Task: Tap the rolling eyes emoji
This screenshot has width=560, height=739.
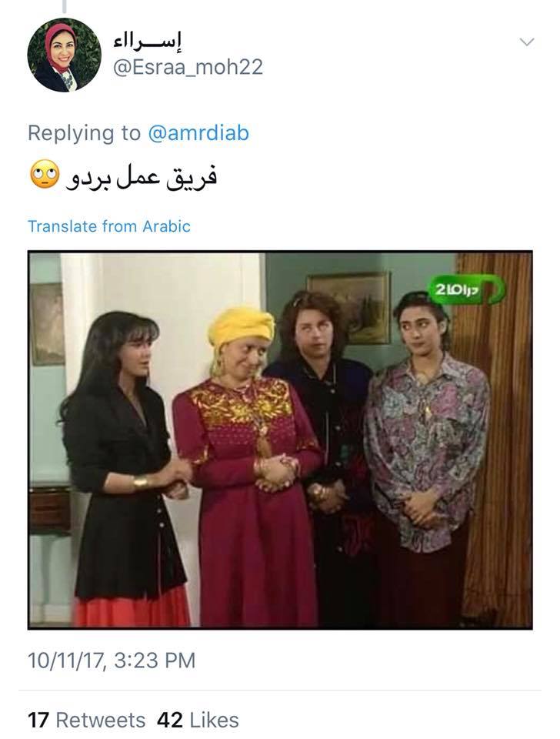Action: coord(45,175)
